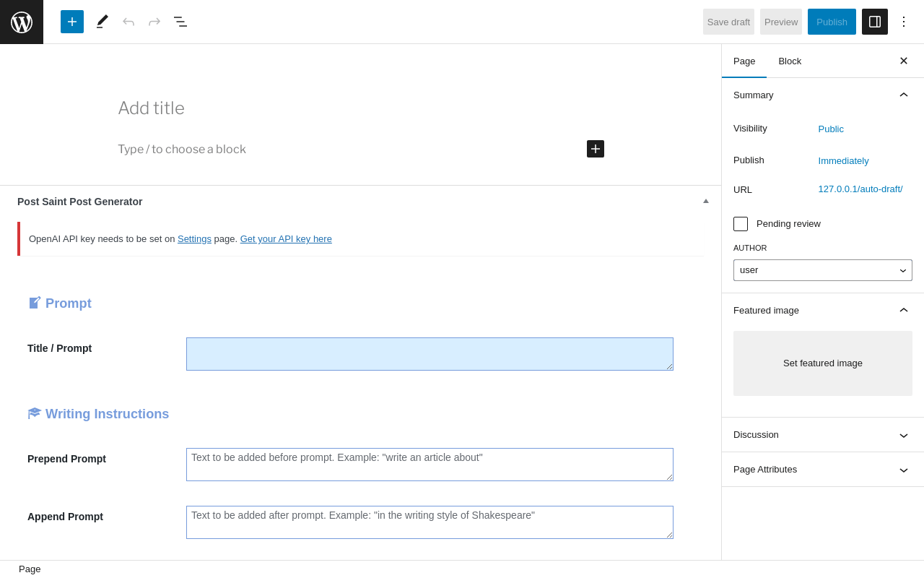
Task: Add a block with the black plus icon
Action: click(x=596, y=149)
